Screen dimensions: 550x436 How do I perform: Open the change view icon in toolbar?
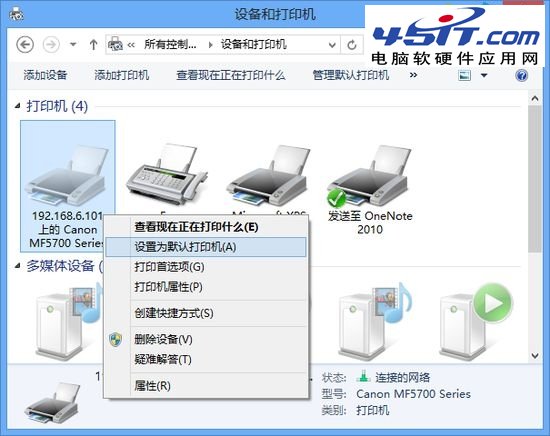464,75
